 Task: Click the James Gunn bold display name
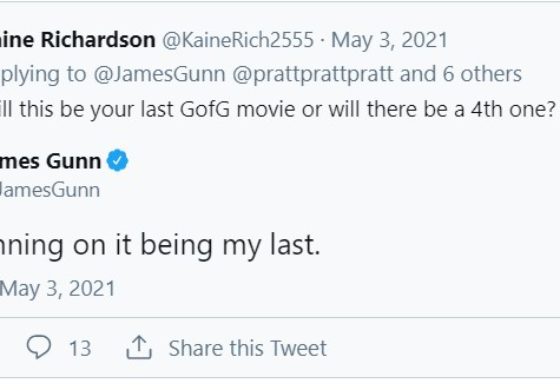tap(50, 161)
